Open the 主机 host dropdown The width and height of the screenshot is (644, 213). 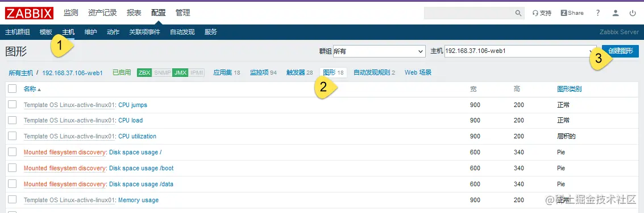click(x=521, y=51)
